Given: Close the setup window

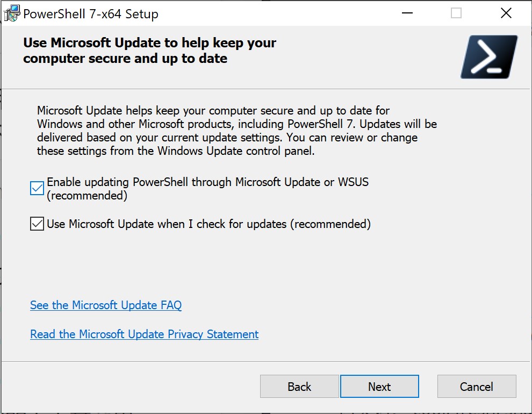Looking at the screenshot, I should (x=506, y=13).
